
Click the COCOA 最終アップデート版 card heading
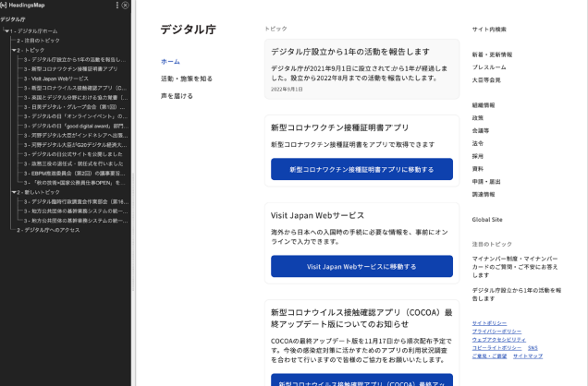click(x=361, y=319)
